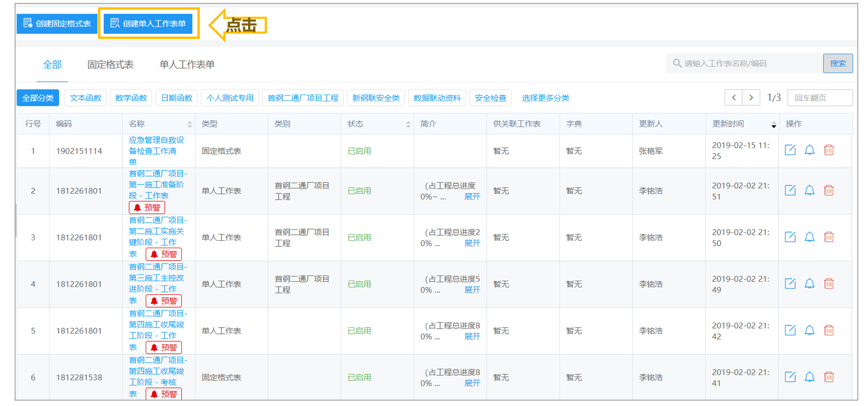The height and width of the screenshot is (406, 868).
Task: Sort by the 状态 column arrows
Action: pos(408,124)
